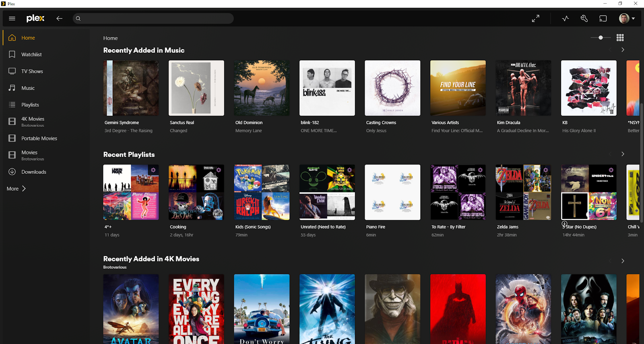Open the 4*+ playlist
The height and width of the screenshot is (344, 644).
131,192
